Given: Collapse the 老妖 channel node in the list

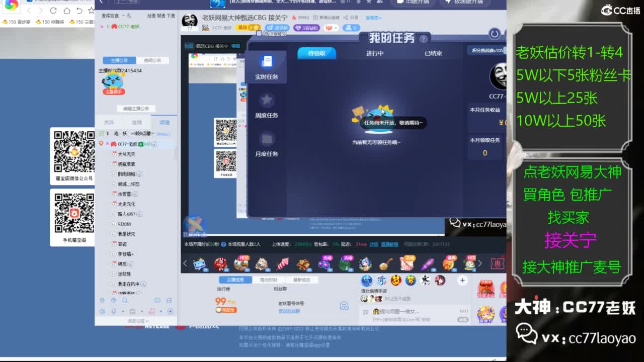Looking at the screenshot, I should 101,134.
